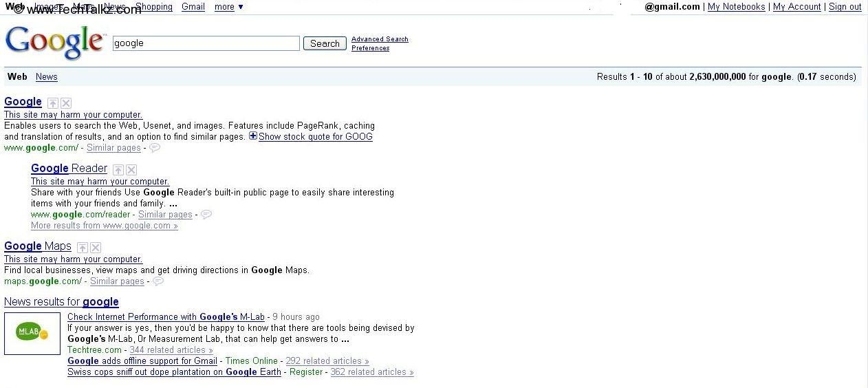Screen dimensions: 868x388
Task: Remove the first Google result with the X icon
Action: pos(66,103)
